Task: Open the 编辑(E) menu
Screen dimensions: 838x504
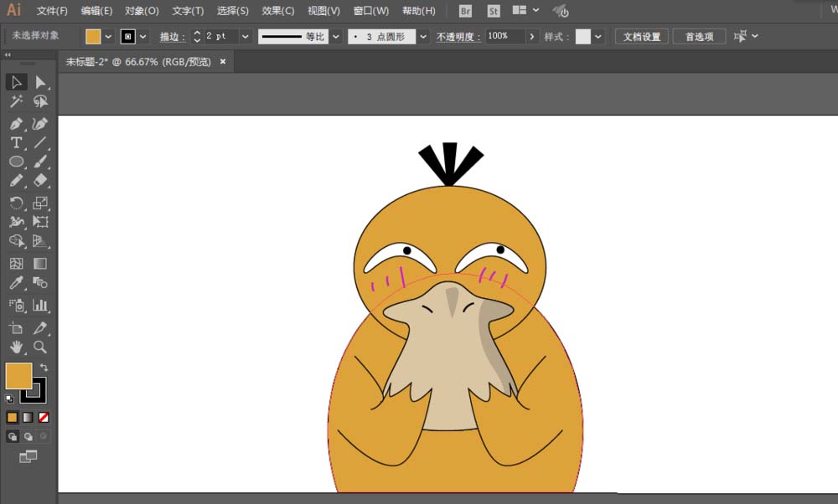Action: [x=96, y=11]
